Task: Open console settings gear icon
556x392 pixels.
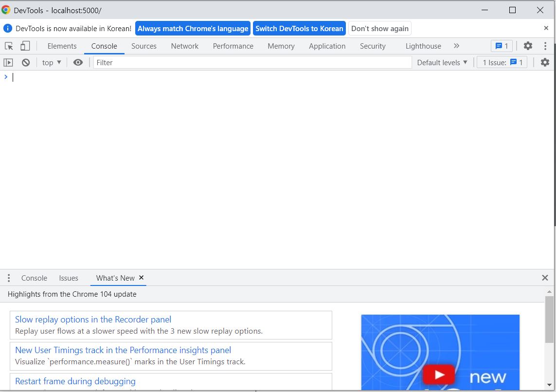Action: click(x=545, y=62)
